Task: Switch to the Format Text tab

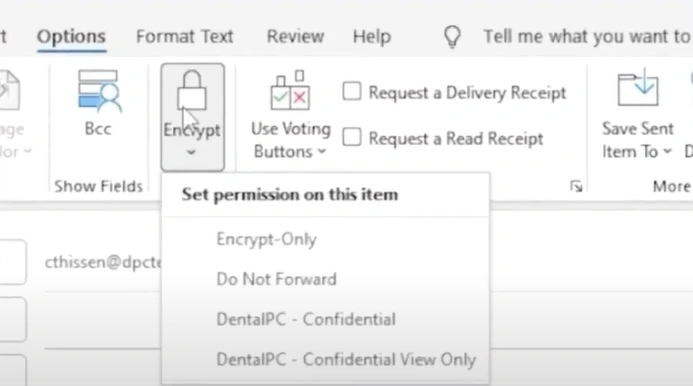Action: [x=184, y=37]
